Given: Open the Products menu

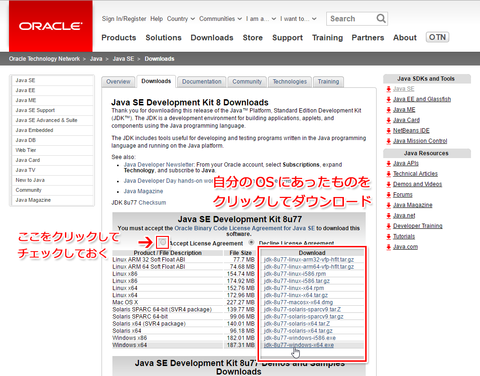Looking at the screenshot, I should pyautogui.click(x=119, y=38).
